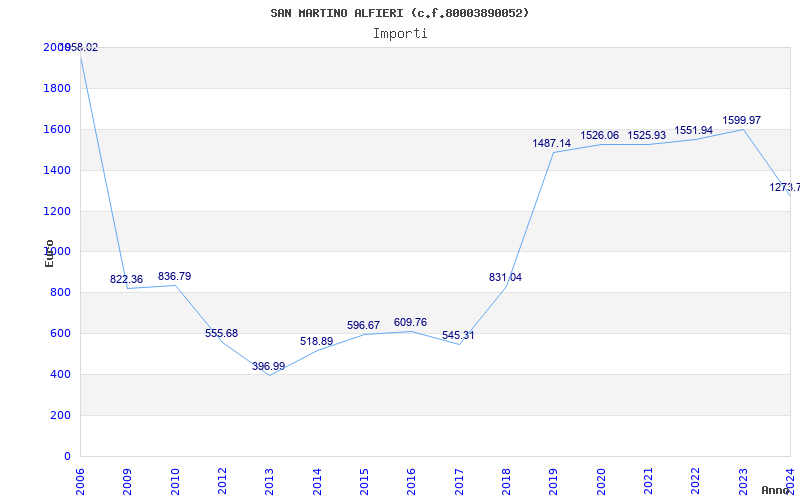Click the 1200 y-axis tick label

coord(57,211)
